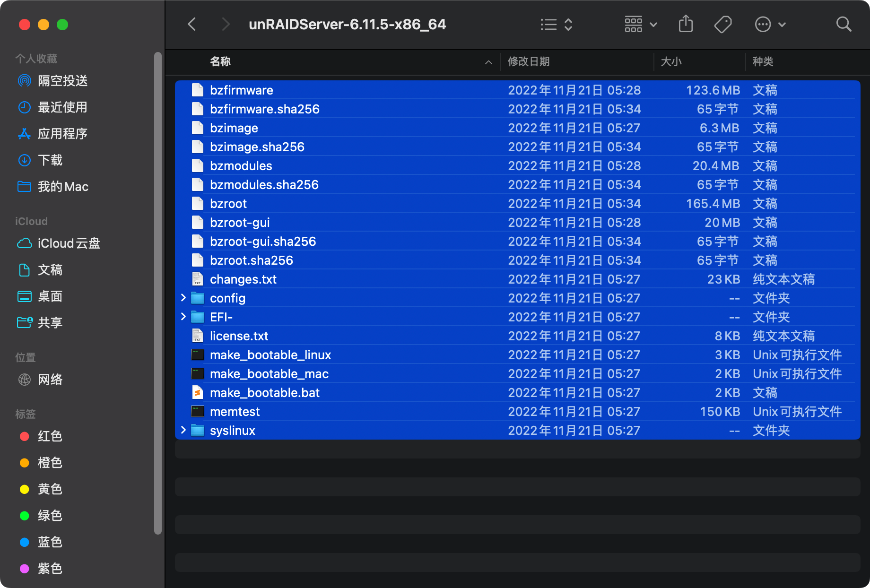Viewport: 870px width, 588px height.
Task: Click the make_bootable.bat file icon
Action: [x=198, y=392]
